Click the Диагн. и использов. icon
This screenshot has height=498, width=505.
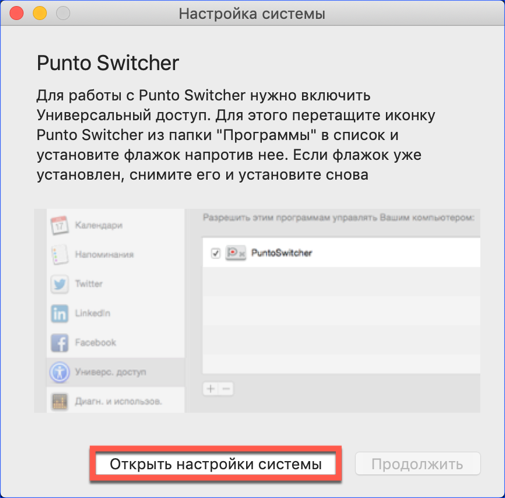pos(60,401)
